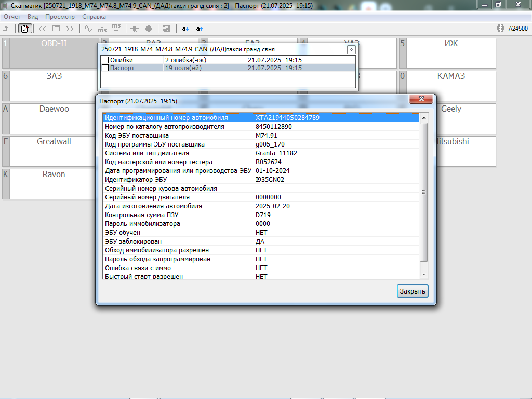
Task: Select the value Granta_11182
Action: [x=276, y=153]
